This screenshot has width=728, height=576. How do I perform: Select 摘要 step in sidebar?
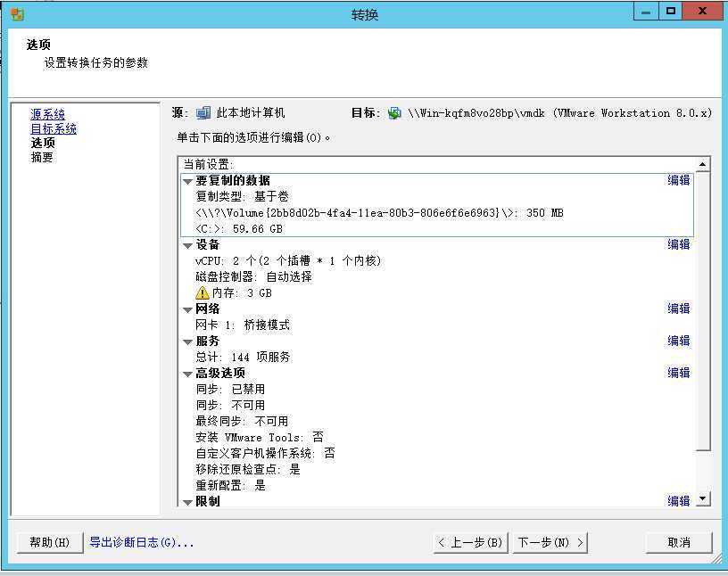point(42,157)
